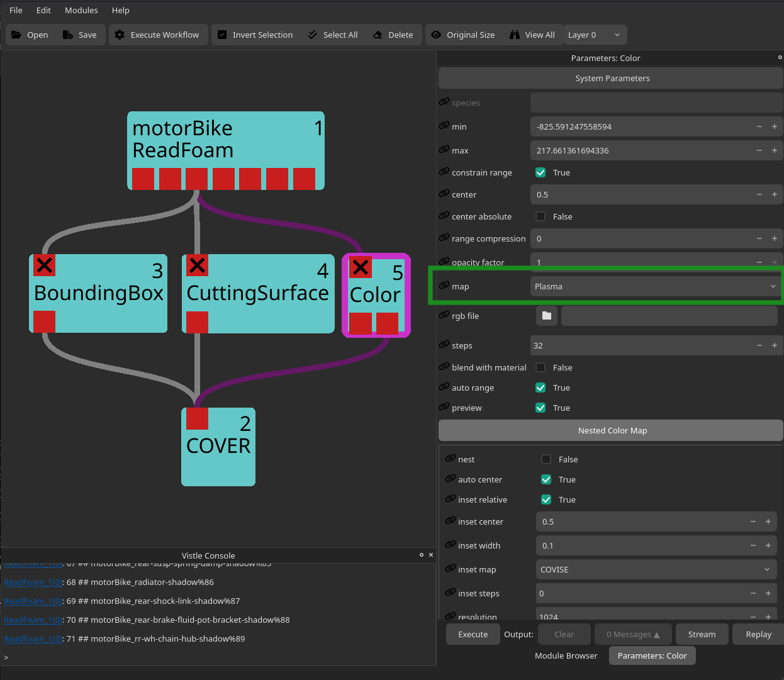Decrease the max value with minus
Viewport: 784px width, 680px height.
coord(759,150)
